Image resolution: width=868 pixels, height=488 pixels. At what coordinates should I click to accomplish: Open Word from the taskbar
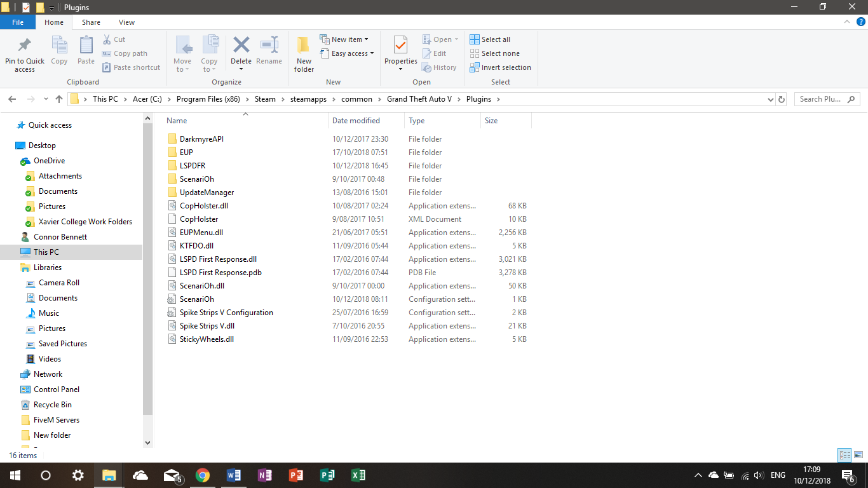pos(234,475)
